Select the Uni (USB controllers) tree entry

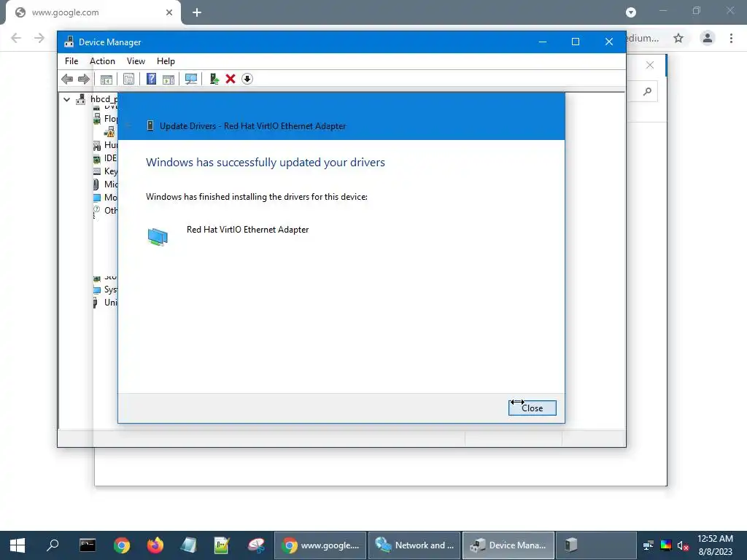(x=105, y=303)
